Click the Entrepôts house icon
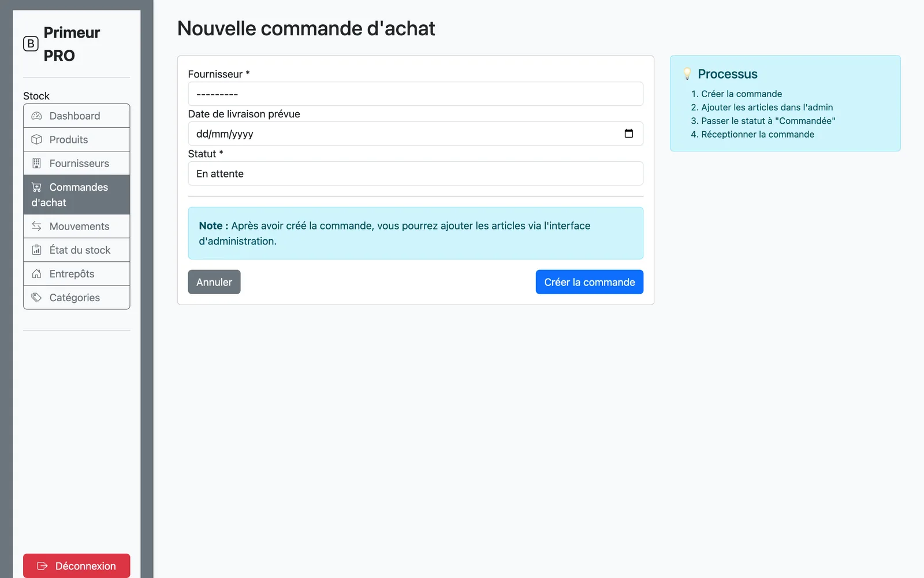 click(x=36, y=273)
